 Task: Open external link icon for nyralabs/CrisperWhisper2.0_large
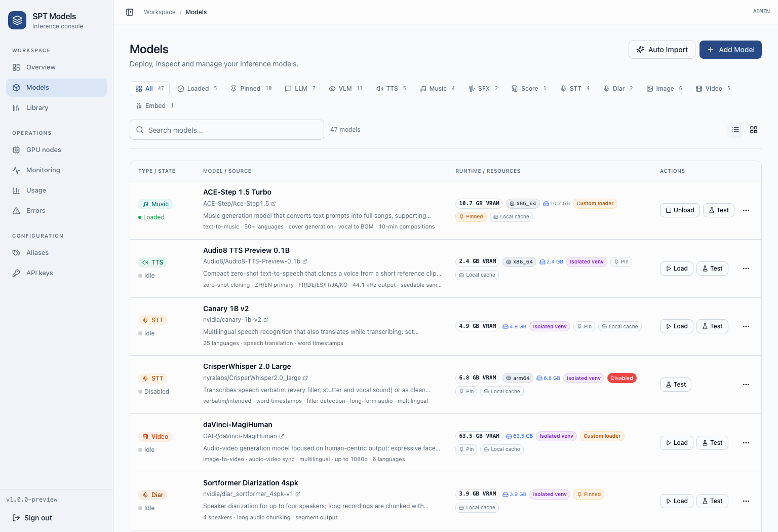(x=305, y=378)
